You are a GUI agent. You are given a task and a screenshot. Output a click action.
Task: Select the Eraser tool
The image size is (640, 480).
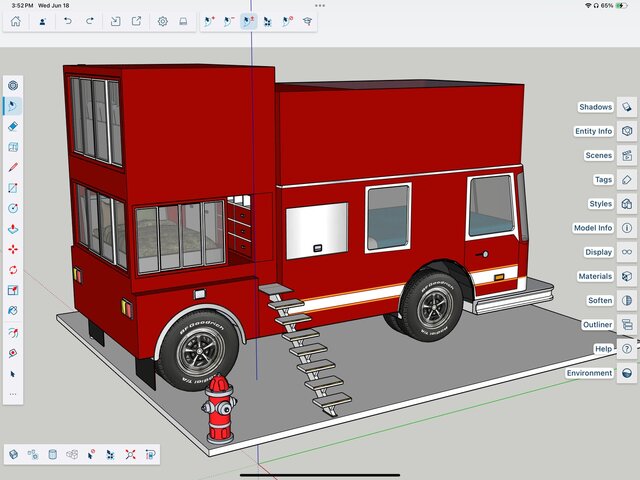point(13,127)
